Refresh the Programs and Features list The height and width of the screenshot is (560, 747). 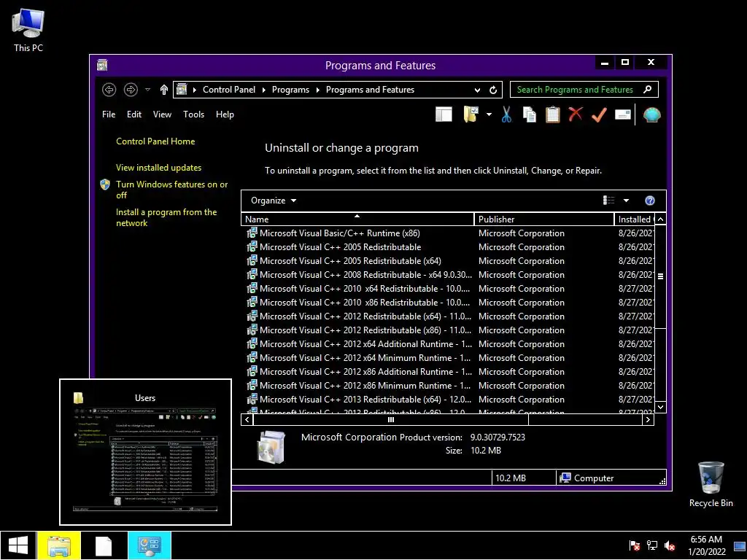[x=493, y=90]
